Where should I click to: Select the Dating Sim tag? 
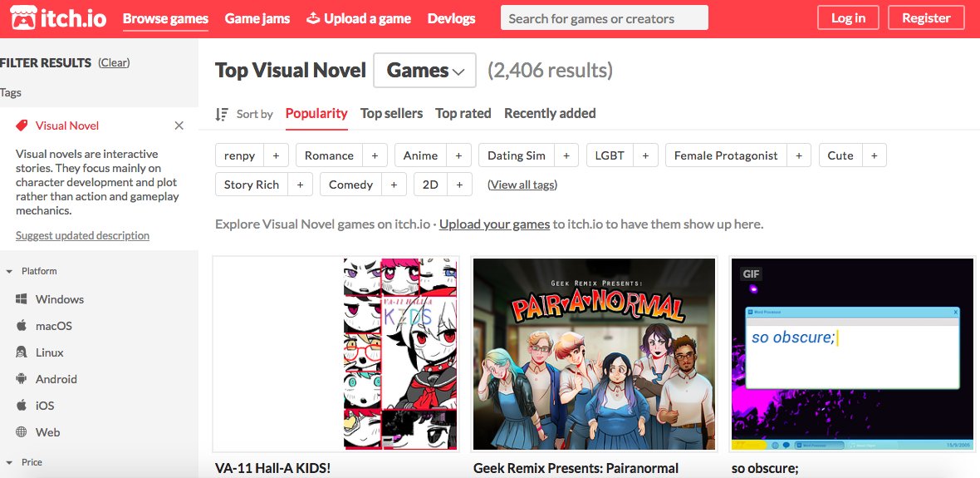pos(517,155)
